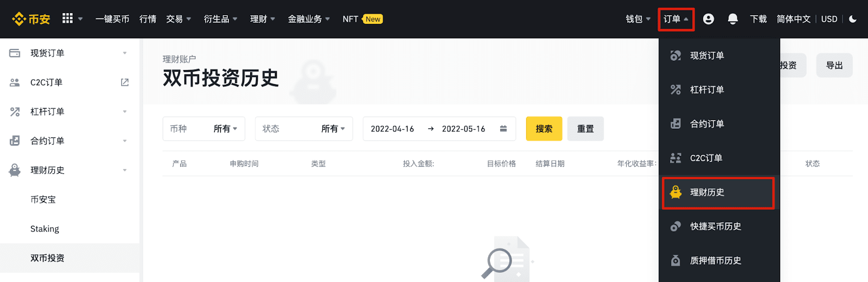The image size is (868, 282).
Task: Open C2C订单 external link icon
Action: click(125, 83)
